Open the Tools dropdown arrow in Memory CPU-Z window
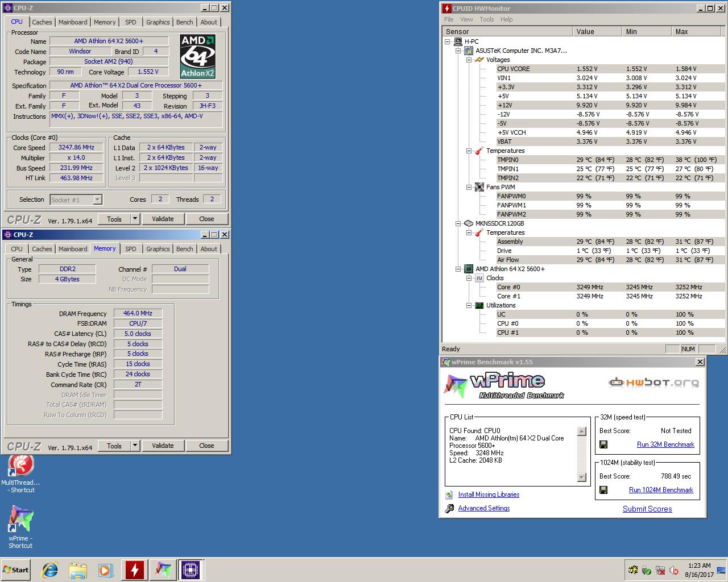This screenshot has height=582, width=728. (135, 446)
